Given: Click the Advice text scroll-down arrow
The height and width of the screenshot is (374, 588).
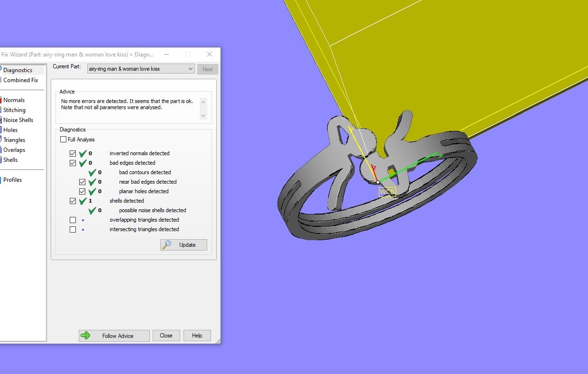Looking at the screenshot, I should 203,115.
